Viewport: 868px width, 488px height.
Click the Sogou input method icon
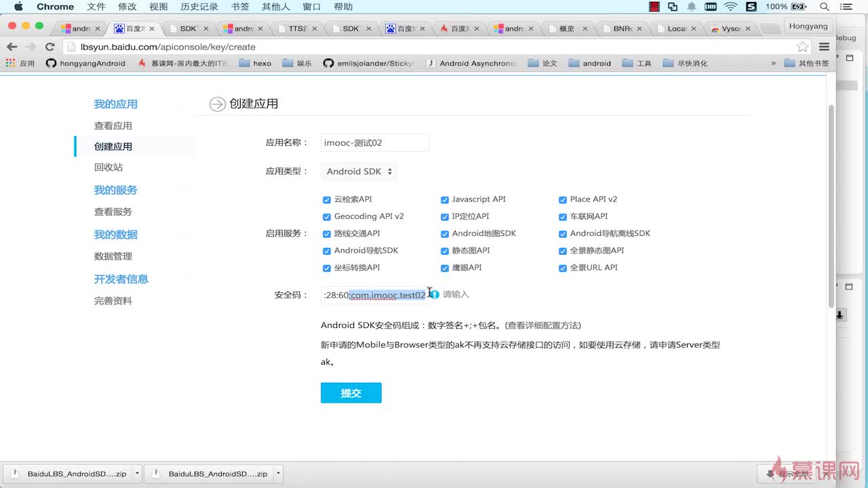751,7
